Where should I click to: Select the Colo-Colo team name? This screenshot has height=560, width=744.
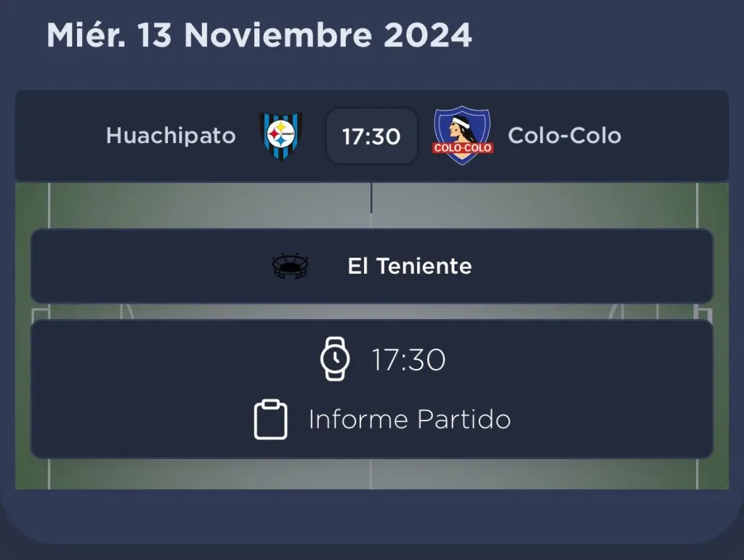[x=565, y=136]
